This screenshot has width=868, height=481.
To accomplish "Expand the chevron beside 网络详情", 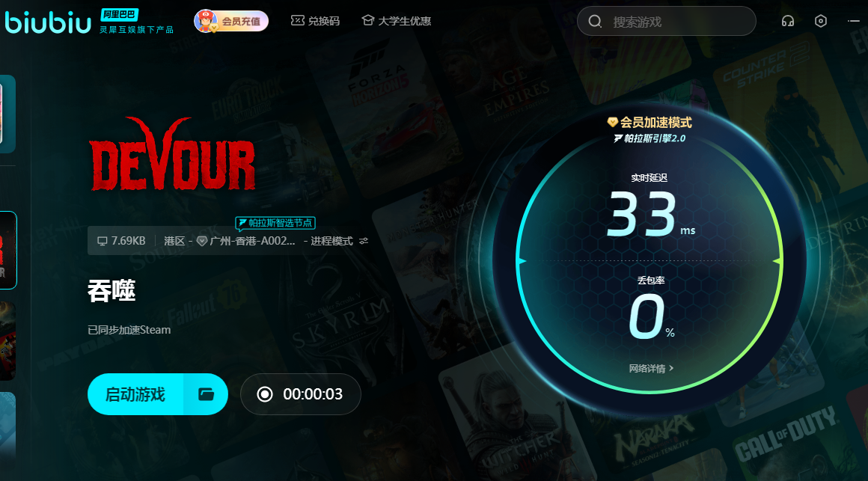I will click(x=671, y=368).
